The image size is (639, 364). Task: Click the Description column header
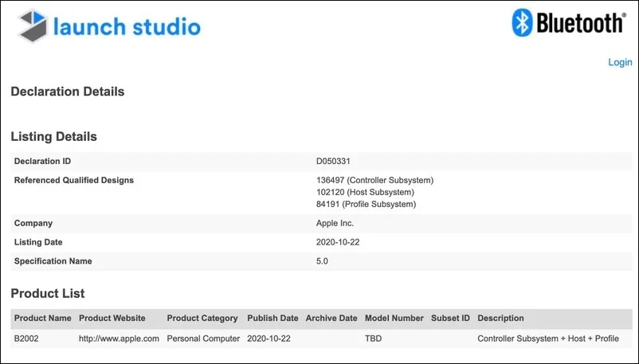[500, 318]
